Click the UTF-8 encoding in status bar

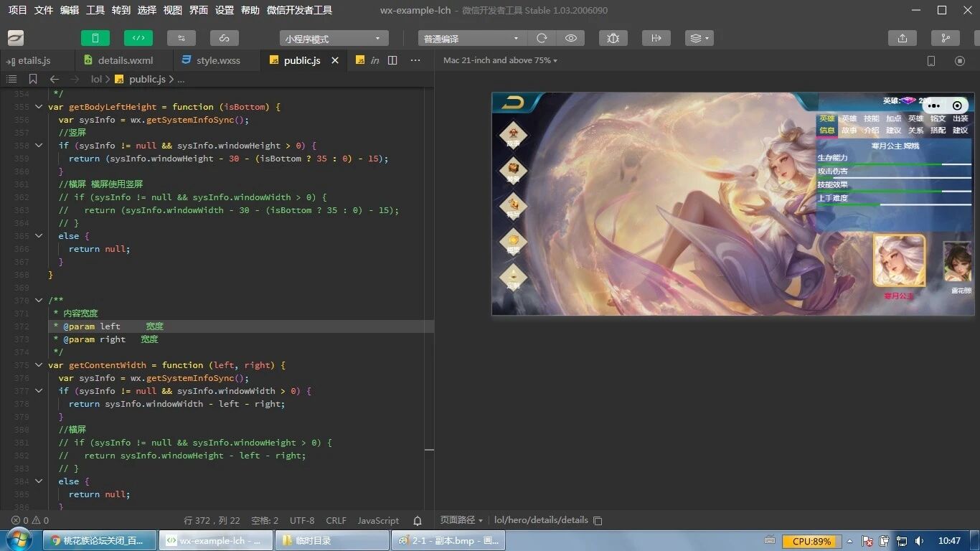(302, 520)
